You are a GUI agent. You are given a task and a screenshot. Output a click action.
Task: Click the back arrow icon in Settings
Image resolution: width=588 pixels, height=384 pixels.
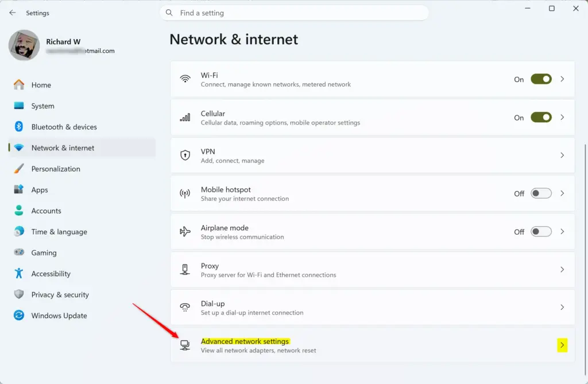(13, 13)
